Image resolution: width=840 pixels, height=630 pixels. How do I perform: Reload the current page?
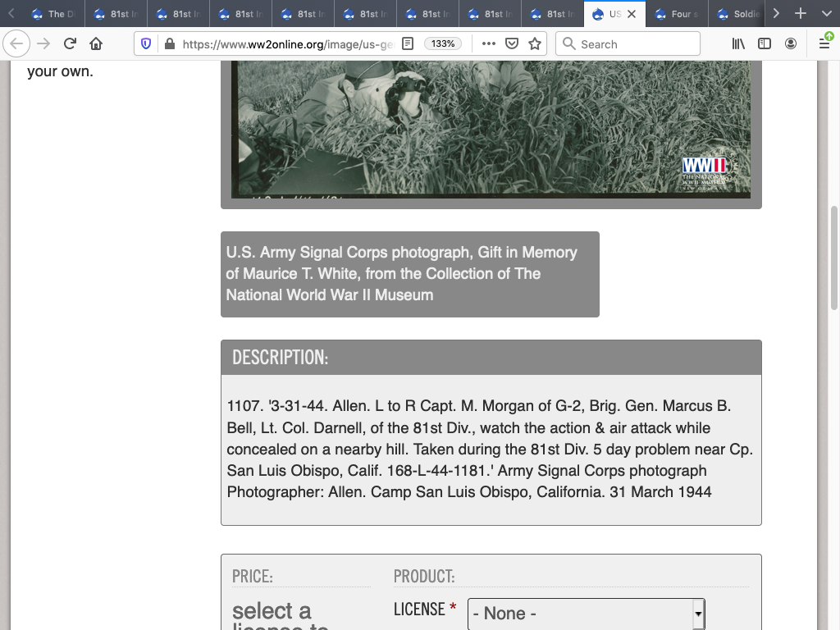(x=70, y=44)
